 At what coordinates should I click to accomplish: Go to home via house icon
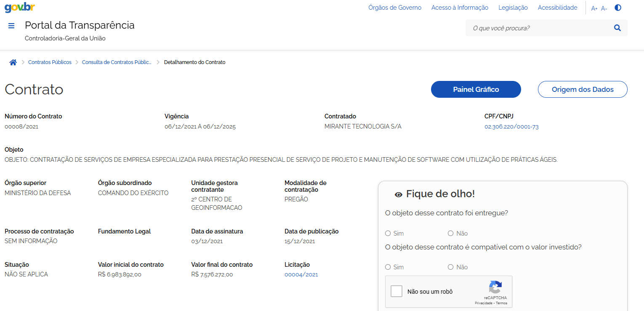(x=13, y=62)
